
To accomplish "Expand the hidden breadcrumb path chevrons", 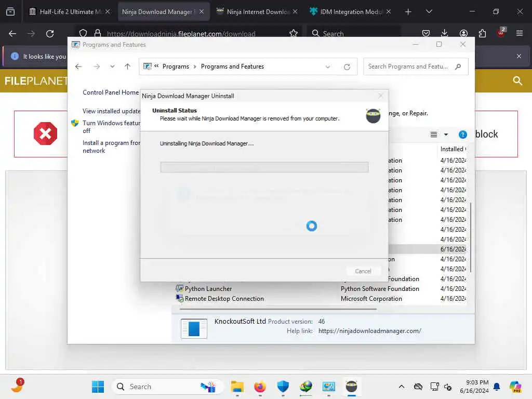I will 156,66.
